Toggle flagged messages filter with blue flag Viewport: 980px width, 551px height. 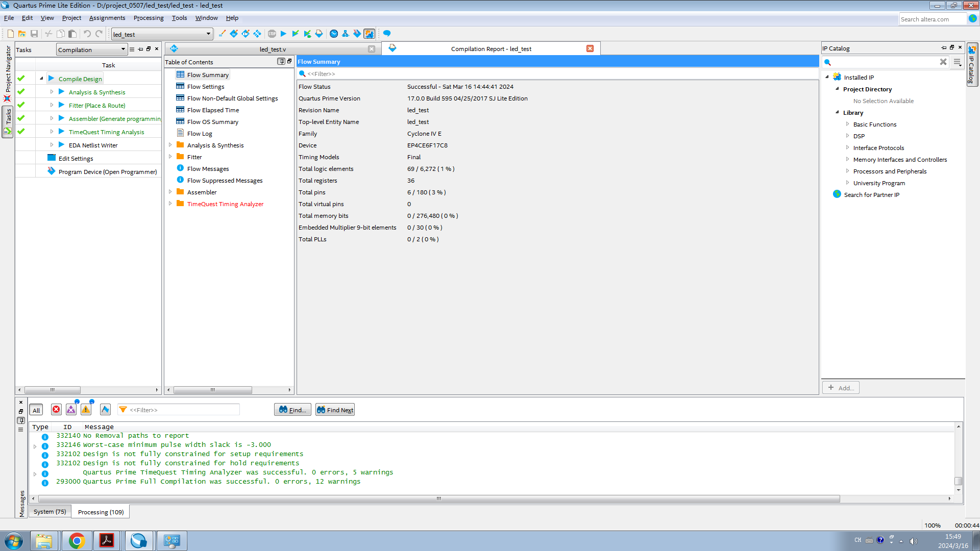coord(105,410)
